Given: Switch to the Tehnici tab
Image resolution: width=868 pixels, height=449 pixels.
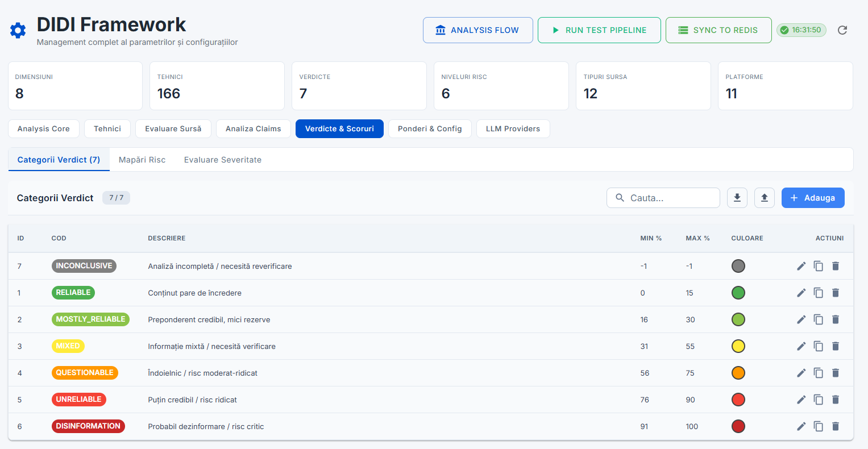Looking at the screenshot, I should tap(107, 128).
